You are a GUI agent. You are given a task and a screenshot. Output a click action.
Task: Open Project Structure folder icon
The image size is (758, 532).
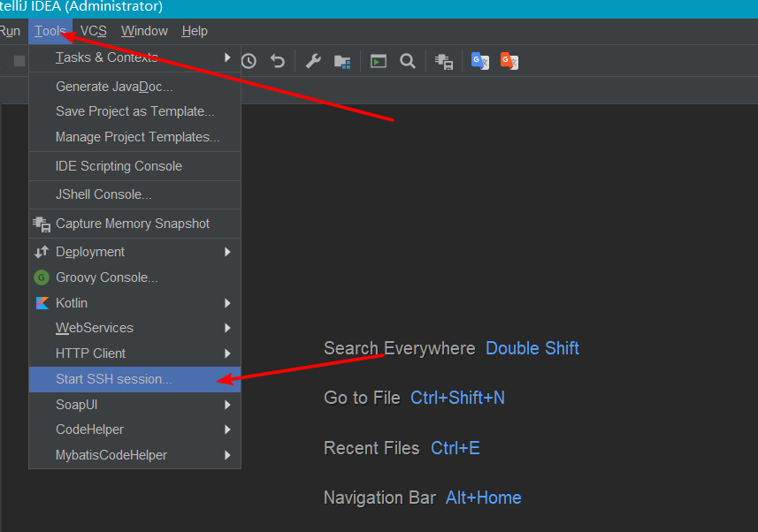tap(342, 62)
